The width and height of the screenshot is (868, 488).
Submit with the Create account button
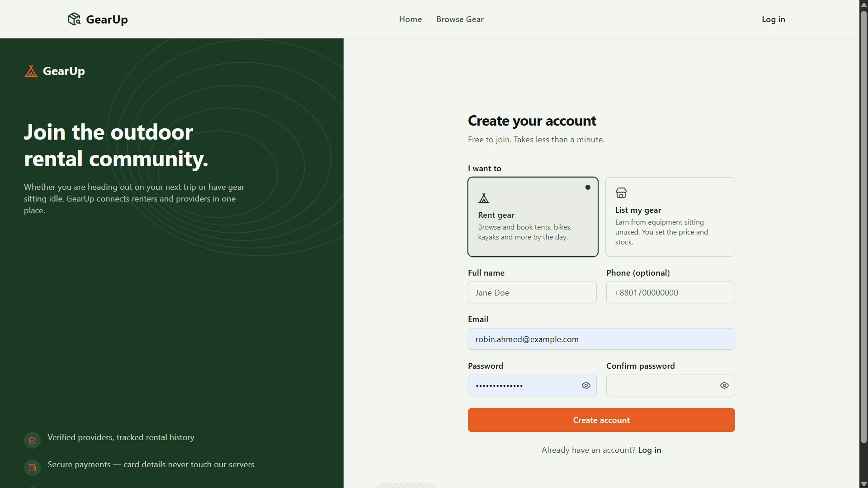pyautogui.click(x=601, y=420)
